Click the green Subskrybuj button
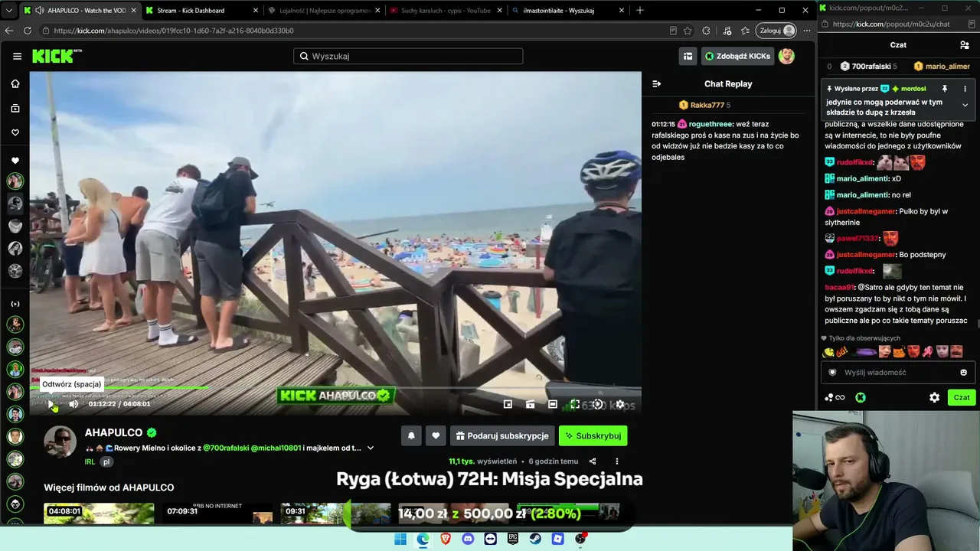This screenshot has height=551, width=980. coord(593,435)
